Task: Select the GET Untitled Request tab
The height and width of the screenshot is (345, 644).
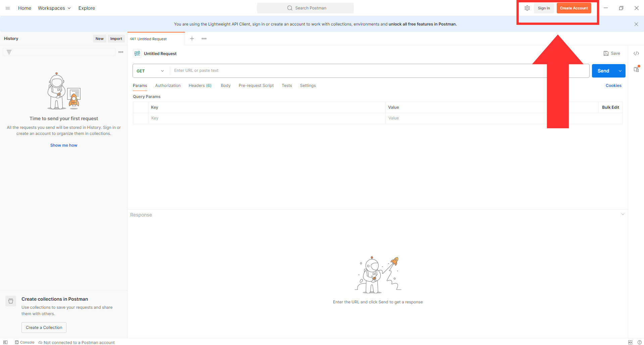Action: tap(156, 39)
